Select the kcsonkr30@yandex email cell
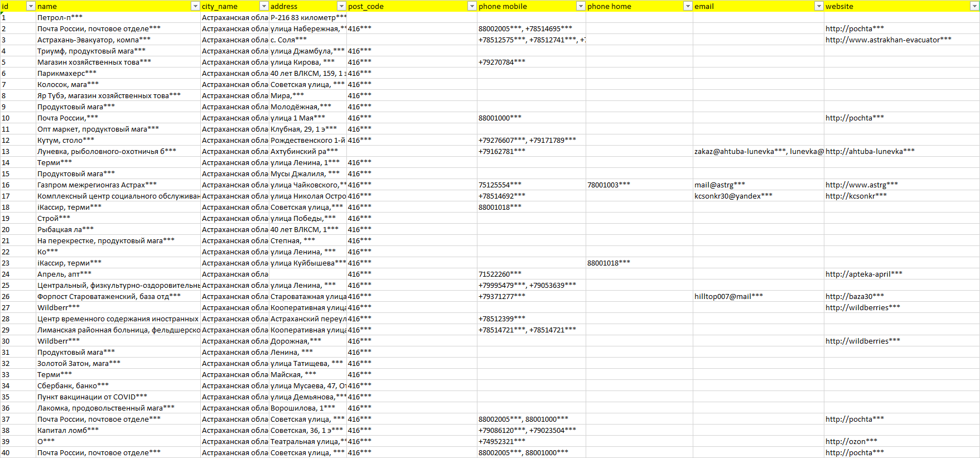980x458 pixels. (x=733, y=196)
